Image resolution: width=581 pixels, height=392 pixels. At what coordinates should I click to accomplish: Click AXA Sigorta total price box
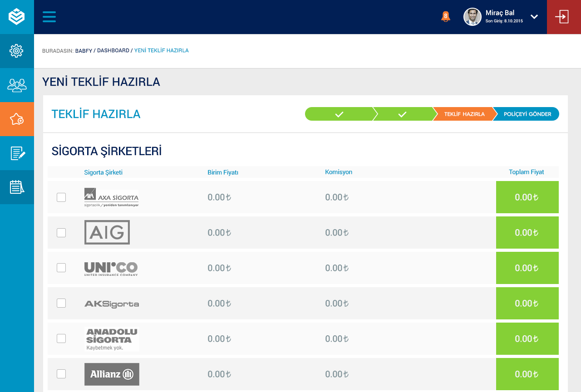tap(527, 197)
